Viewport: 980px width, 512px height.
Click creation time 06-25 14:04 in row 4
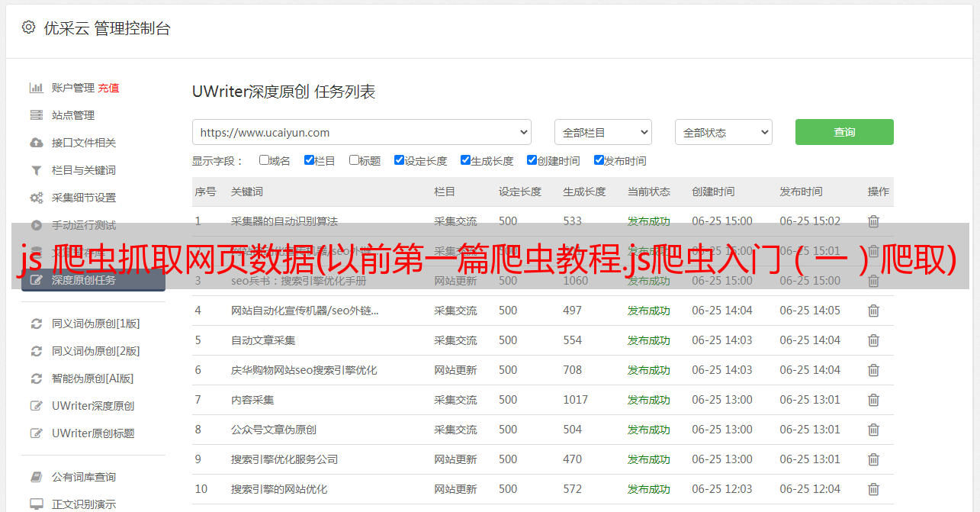722,311
